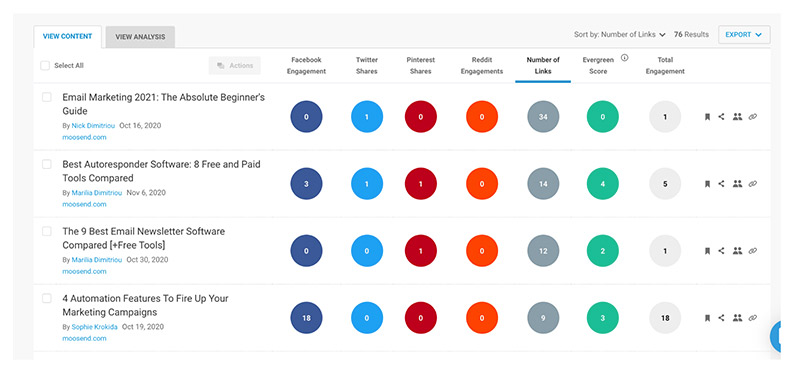View sharers of Email Marketing 2021 article
The image size is (790, 379).
(x=737, y=117)
